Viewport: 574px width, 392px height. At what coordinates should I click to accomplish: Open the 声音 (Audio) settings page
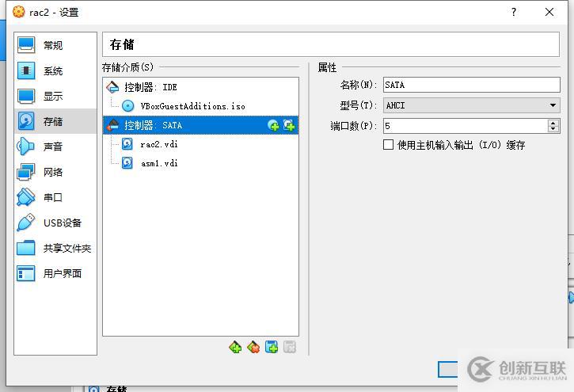click(x=55, y=147)
